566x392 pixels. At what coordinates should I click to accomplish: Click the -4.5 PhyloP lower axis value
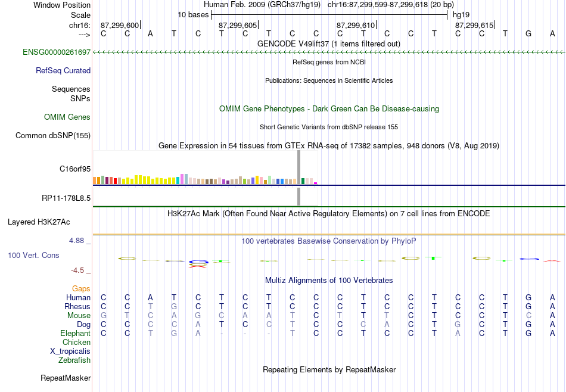point(77,270)
